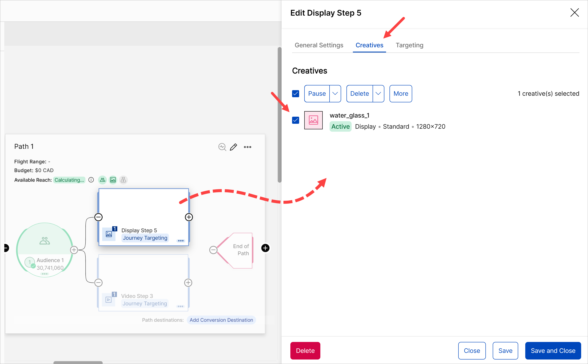The width and height of the screenshot is (588, 364).
Task: Click the Path 1 edit pencil icon
Action: click(x=233, y=147)
